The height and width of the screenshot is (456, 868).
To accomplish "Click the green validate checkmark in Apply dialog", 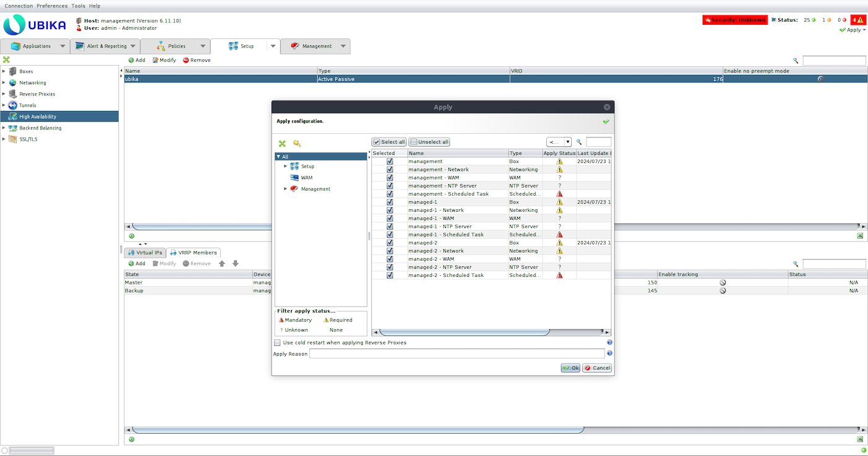I will pos(606,121).
